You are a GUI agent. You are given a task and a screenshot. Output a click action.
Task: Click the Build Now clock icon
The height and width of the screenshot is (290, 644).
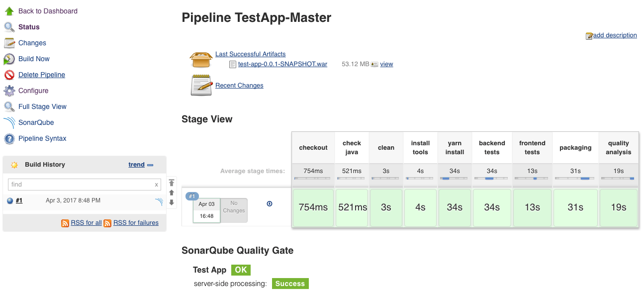pyautogui.click(x=9, y=59)
